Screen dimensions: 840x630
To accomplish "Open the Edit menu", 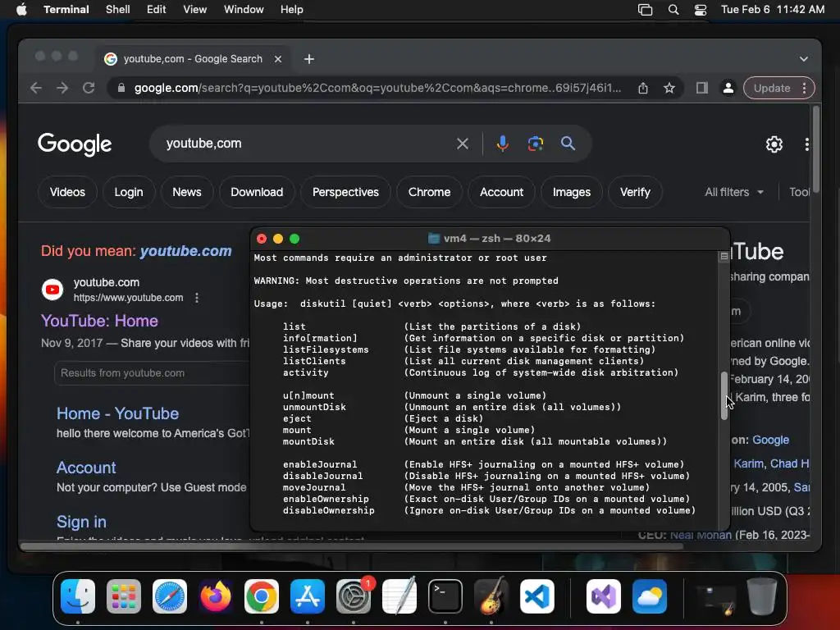I will tap(156, 10).
